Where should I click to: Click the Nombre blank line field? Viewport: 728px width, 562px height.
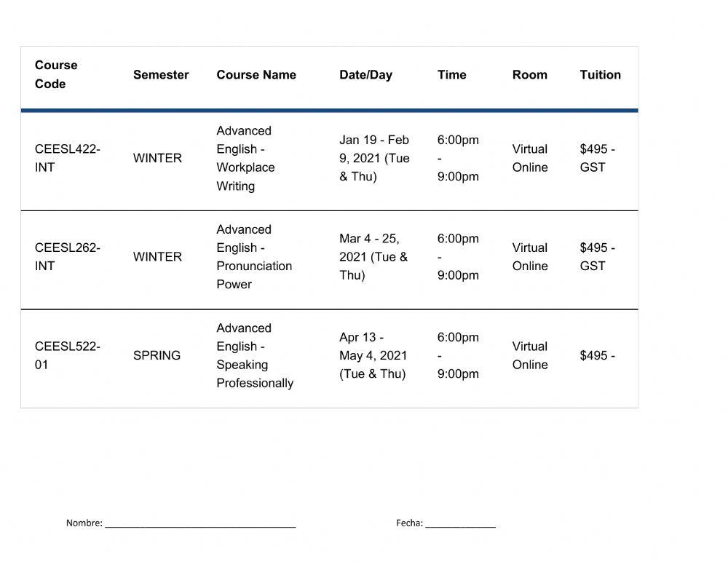200,523
